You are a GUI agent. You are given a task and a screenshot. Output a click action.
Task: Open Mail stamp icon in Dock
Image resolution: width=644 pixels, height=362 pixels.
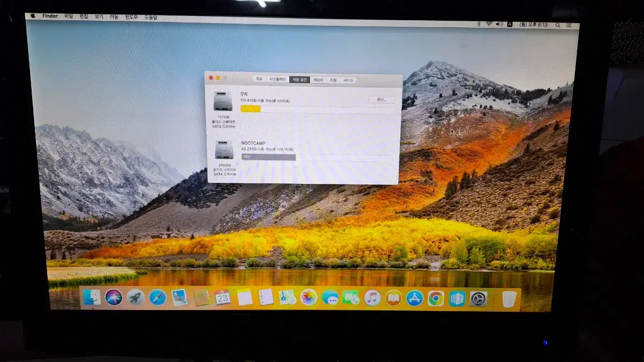(179, 297)
